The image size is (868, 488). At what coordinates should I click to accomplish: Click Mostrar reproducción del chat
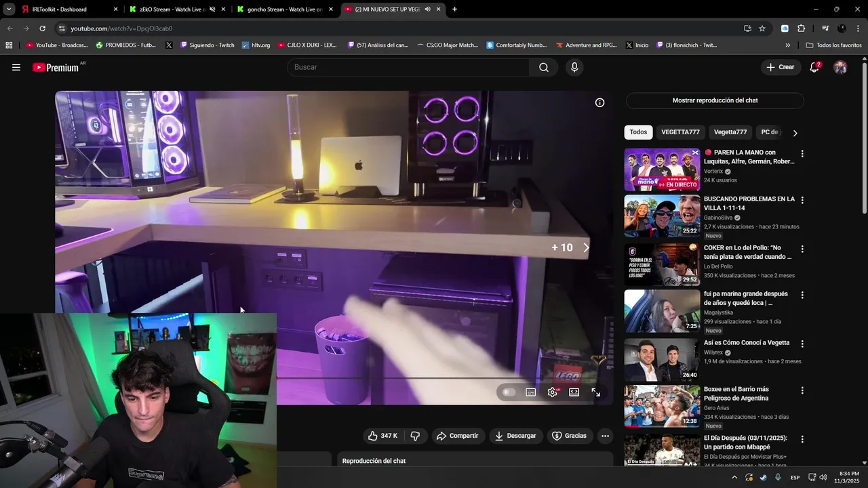tap(715, 100)
